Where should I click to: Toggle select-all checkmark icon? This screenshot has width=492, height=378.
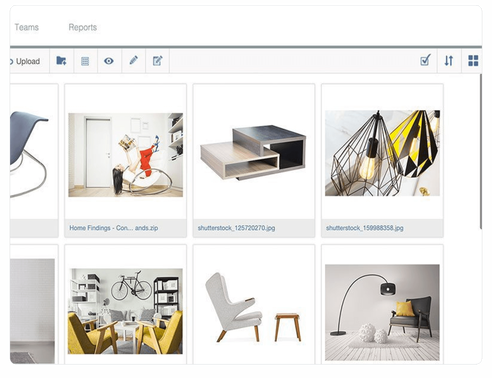coord(425,60)
